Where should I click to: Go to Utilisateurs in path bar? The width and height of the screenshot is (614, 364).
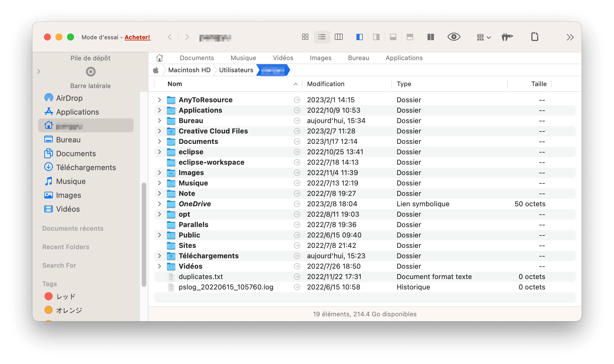point(236,70)
